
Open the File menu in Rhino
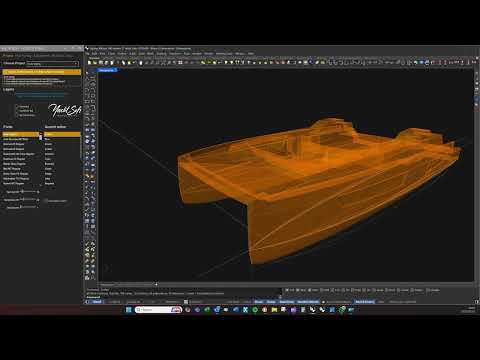(87, 53)
